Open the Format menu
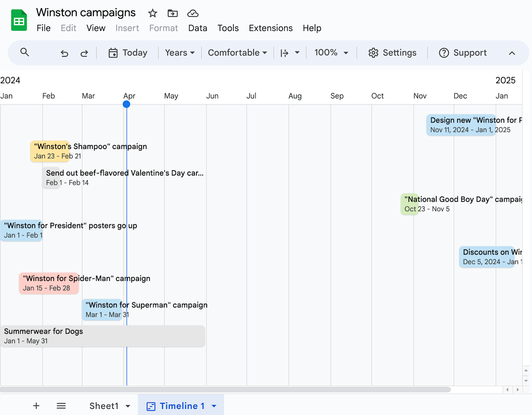The height and width of the screenshot is (415, 532). (163, 28)
